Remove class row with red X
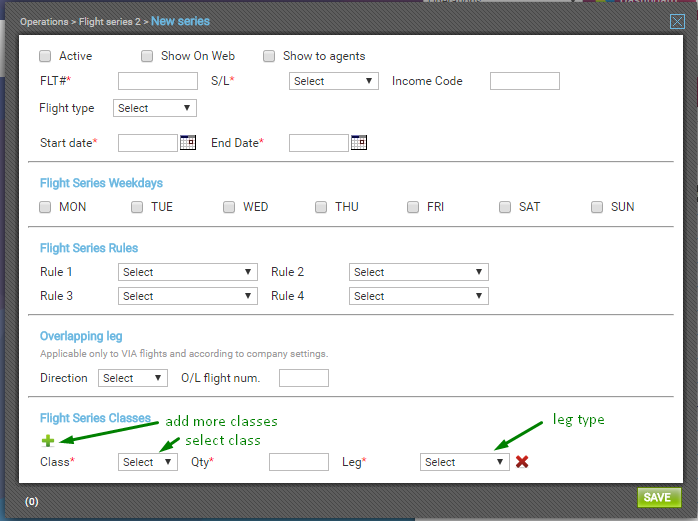Image resolution: width=698 pixels, height=521 pixels. point(522,461)
